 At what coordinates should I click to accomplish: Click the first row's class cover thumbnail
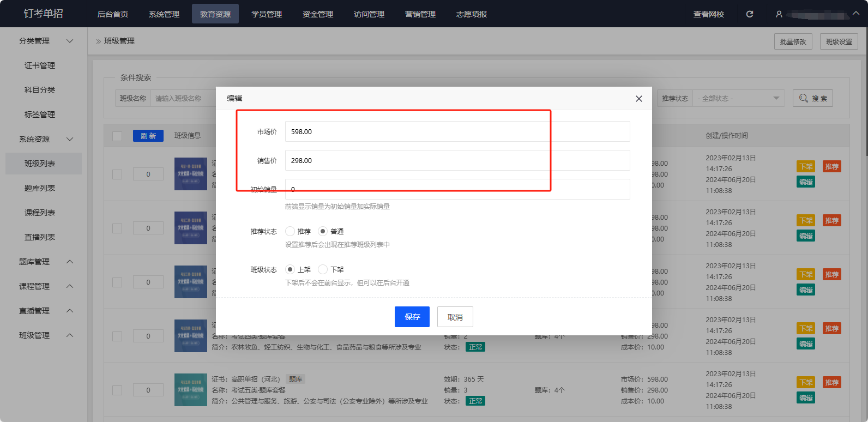tap(191, 174)
